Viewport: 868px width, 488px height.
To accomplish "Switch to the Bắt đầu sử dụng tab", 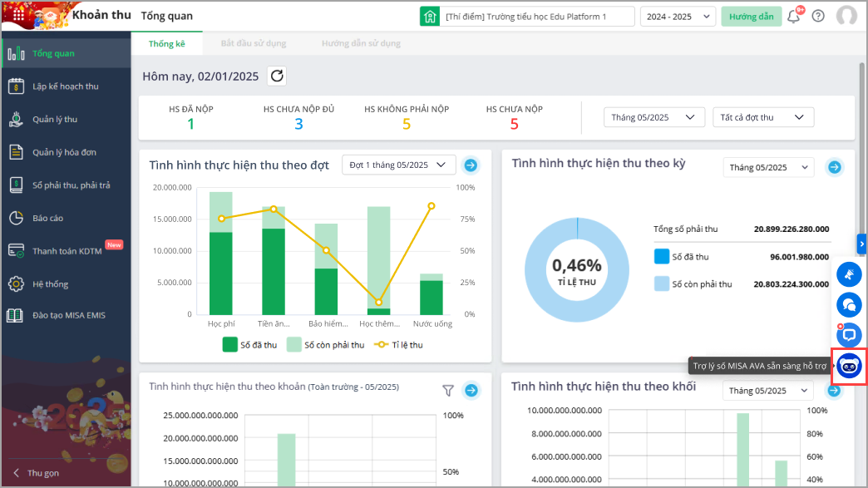I will [x=254, y=43].
